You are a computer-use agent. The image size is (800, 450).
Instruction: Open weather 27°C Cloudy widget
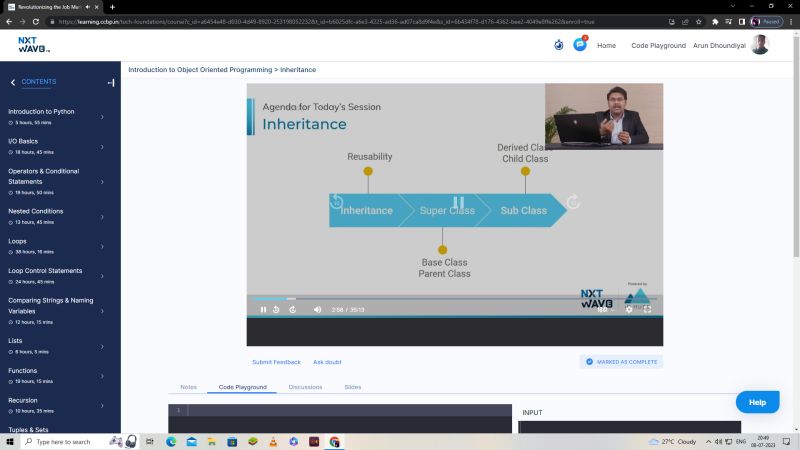pos(672,441)
